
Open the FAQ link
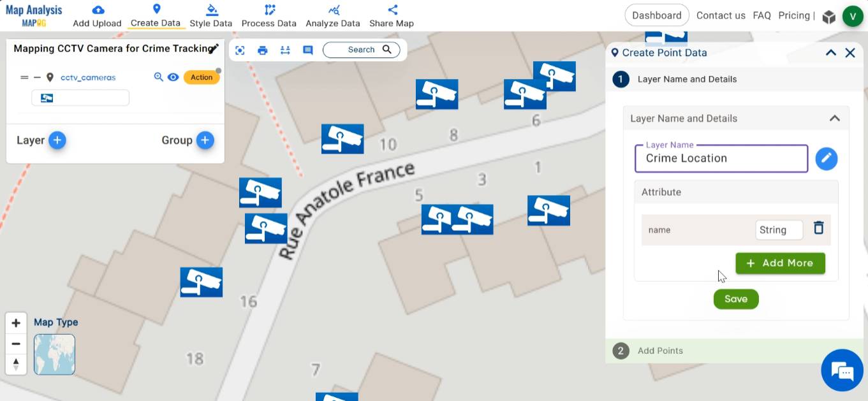(761, 15)
